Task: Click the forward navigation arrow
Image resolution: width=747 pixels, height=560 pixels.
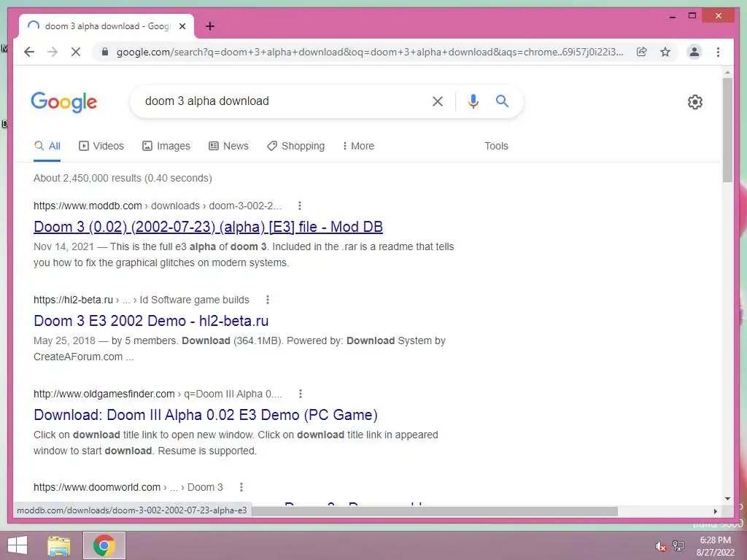Action: pyautogui.click(x=53, y=52)
